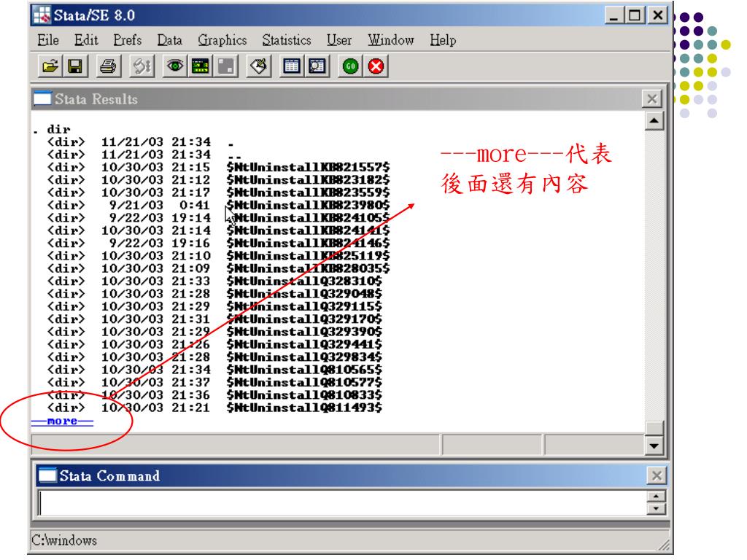Select the $NtUninstallKB823980$ entry

[309, 205]
